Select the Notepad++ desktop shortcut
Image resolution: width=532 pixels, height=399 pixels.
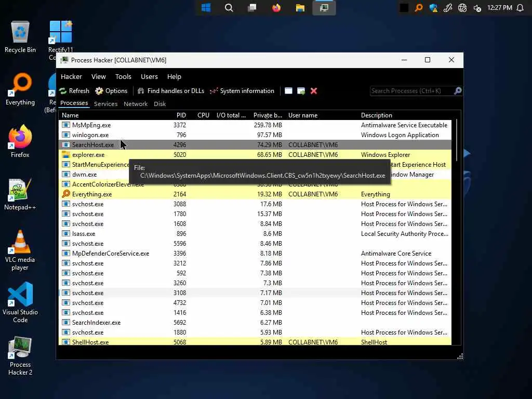(20, 194)
